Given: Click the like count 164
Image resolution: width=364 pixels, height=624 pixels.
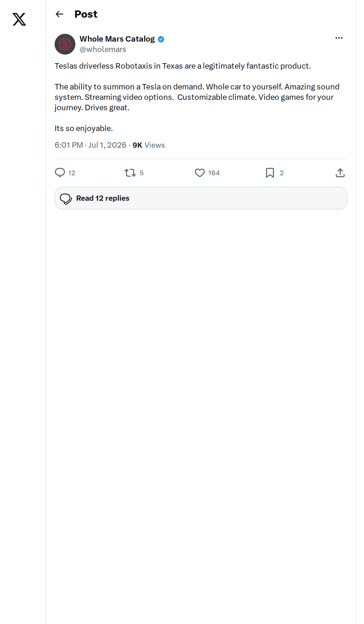Looking at the screenshot, I should (214, 173).
